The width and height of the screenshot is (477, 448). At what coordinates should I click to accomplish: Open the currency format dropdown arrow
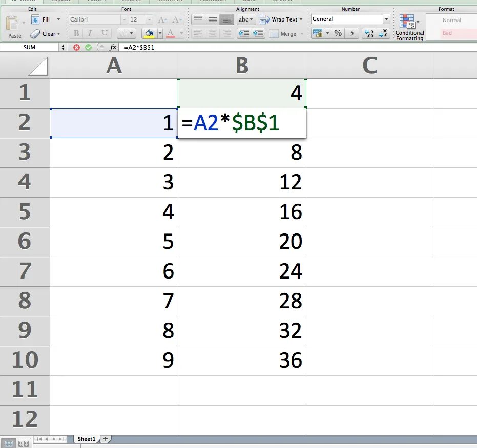tap(327, 33)
